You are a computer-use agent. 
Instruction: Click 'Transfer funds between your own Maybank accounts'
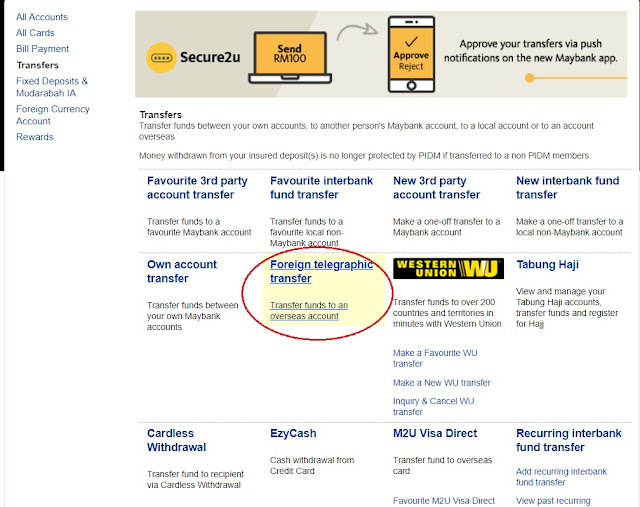pos(192,316)
